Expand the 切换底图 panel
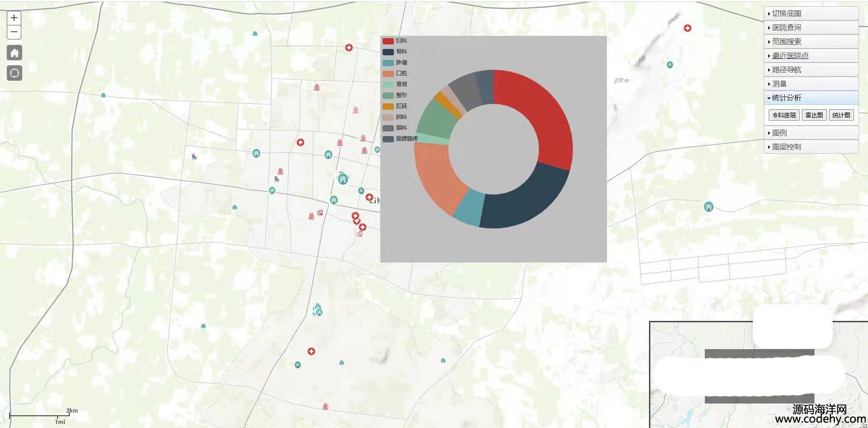Screen dimensions: 868x428 pos(786,14)
